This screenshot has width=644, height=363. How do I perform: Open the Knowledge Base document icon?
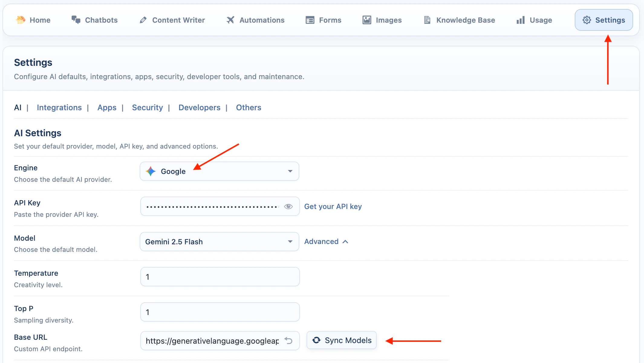tap(427, 20)
